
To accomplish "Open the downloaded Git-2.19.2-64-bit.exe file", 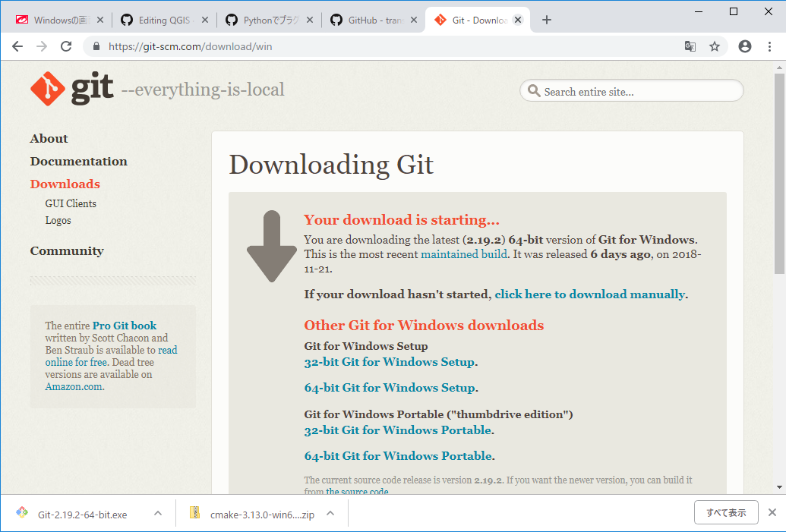I will [82, 515].
